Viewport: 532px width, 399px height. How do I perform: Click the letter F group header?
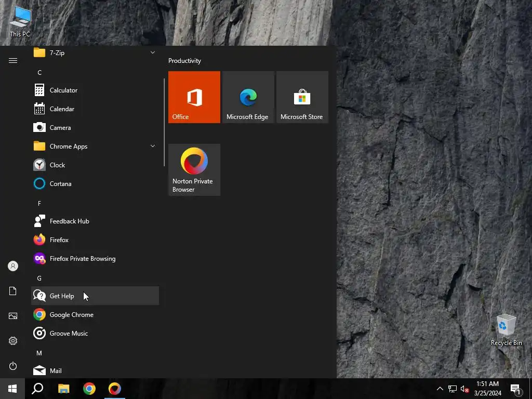coord(39,203)
